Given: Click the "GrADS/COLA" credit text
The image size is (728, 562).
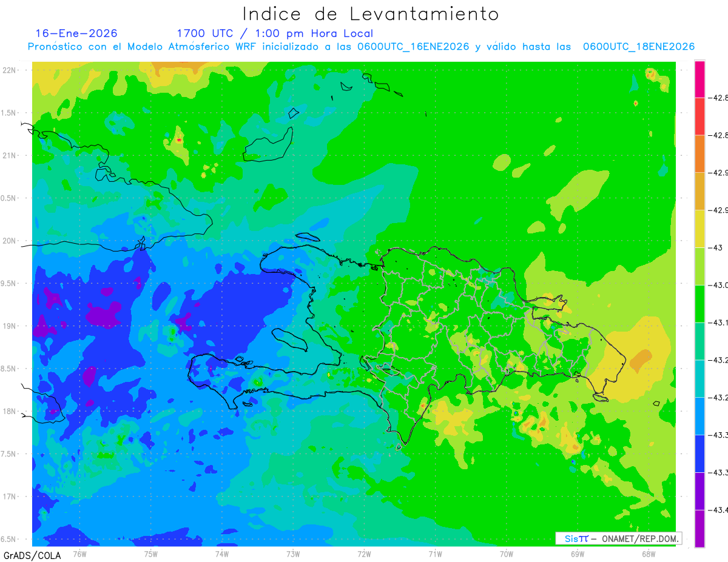Looking at the screenshot, I should tap(32, 555).
